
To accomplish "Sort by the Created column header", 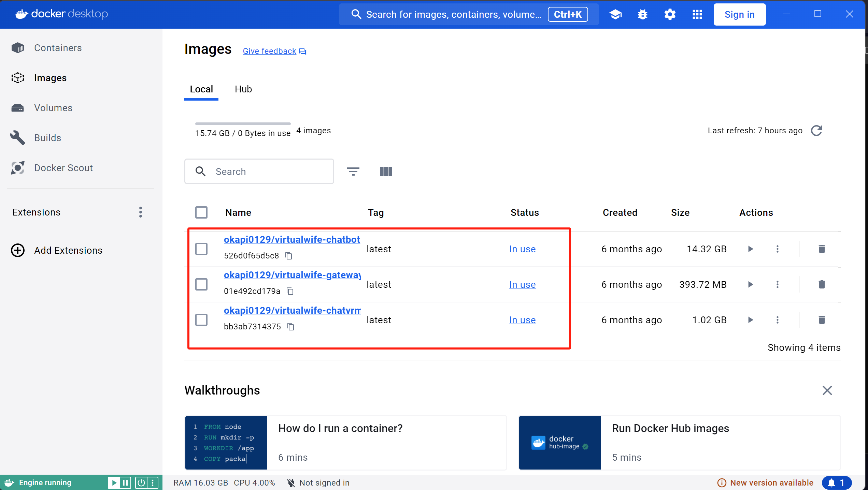I will point(620,212).
